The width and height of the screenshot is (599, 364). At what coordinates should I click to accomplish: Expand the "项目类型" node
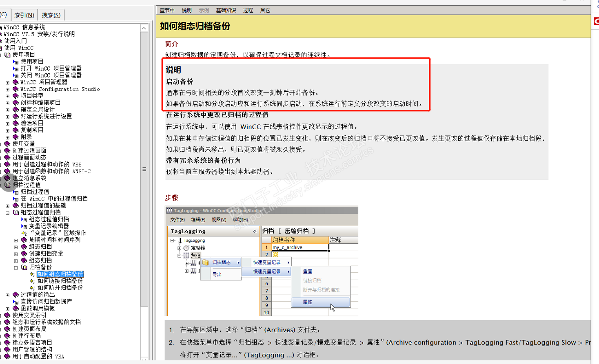(x=7, y=96)
